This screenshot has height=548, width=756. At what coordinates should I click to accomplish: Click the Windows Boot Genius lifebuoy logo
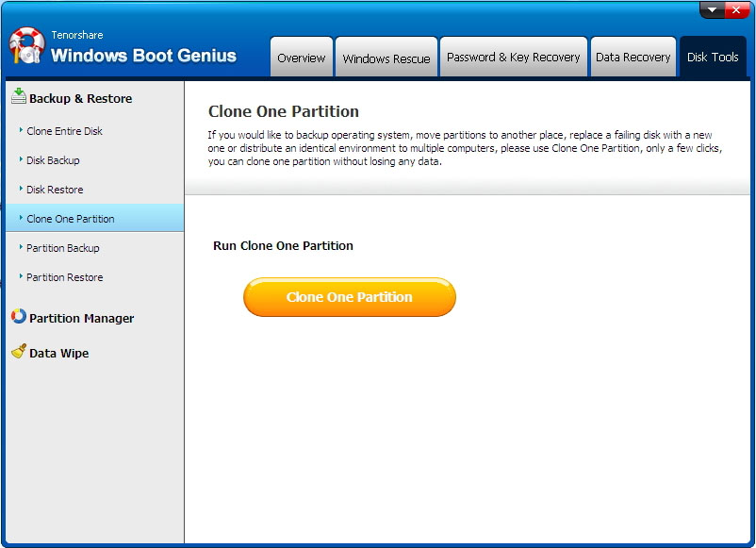tap(26, 45)
